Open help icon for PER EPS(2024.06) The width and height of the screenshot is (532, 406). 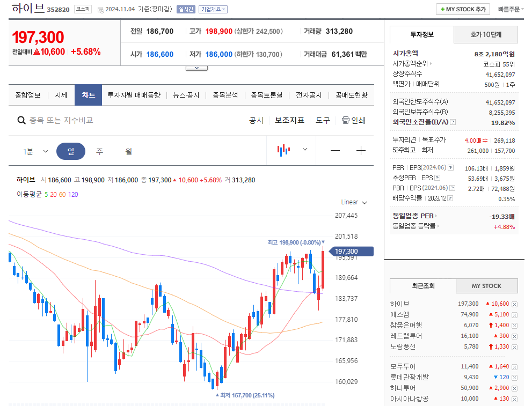tap(450, 167)
